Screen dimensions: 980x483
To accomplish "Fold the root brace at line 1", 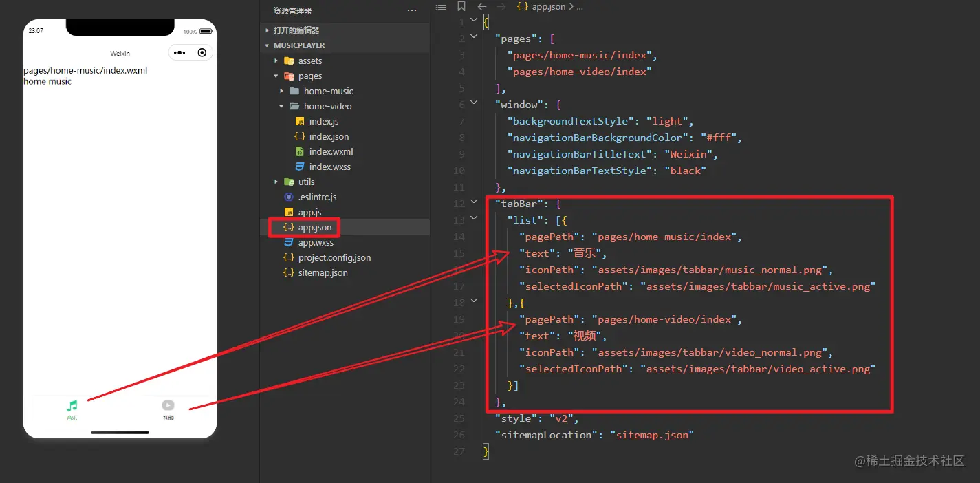I will 473,19.
